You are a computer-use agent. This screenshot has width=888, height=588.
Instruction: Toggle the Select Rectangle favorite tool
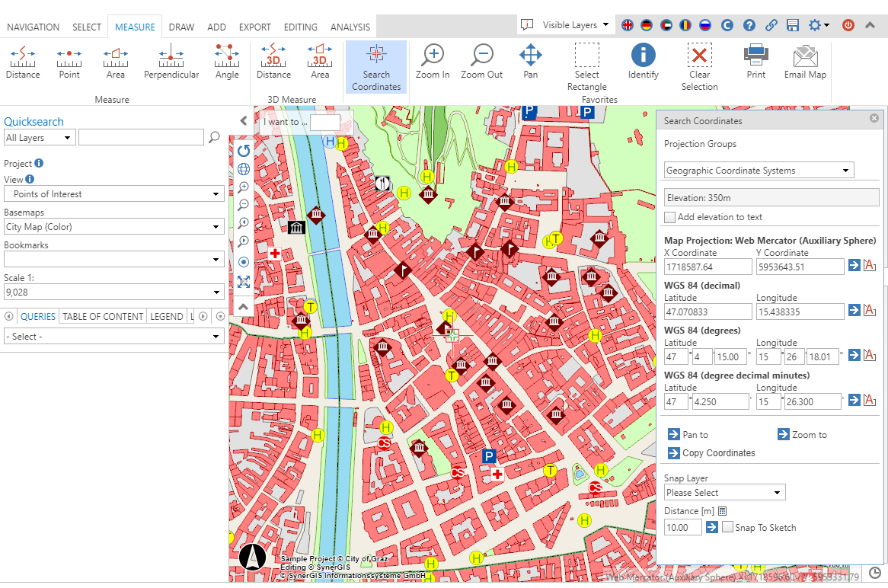click(586, 61)
